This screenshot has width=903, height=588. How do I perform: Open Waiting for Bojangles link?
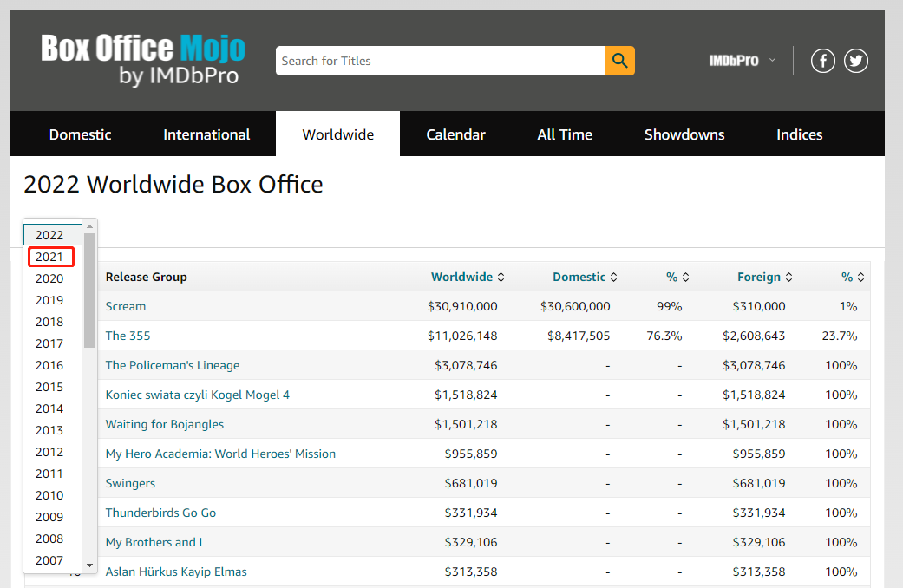coord(164,424)
